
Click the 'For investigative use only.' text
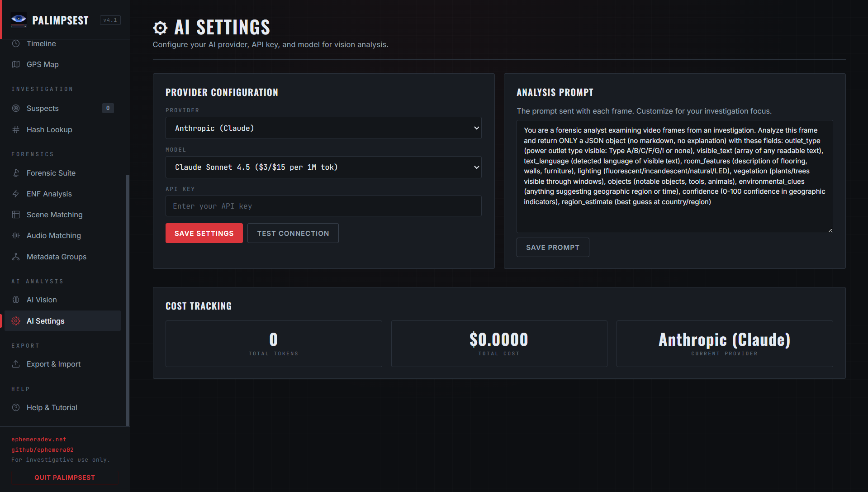[61, 460]
